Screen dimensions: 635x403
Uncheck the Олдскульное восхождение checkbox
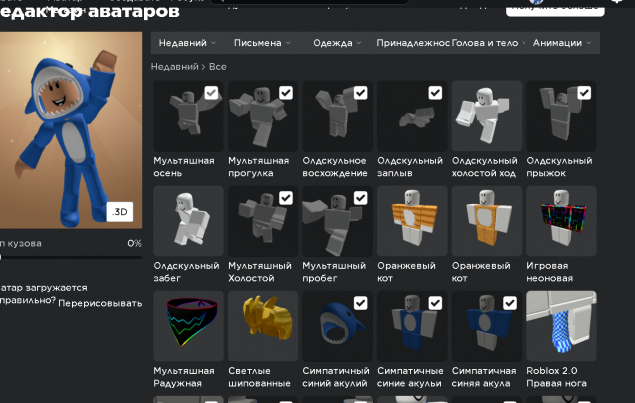pyautogui.click(x=360, y=93)
